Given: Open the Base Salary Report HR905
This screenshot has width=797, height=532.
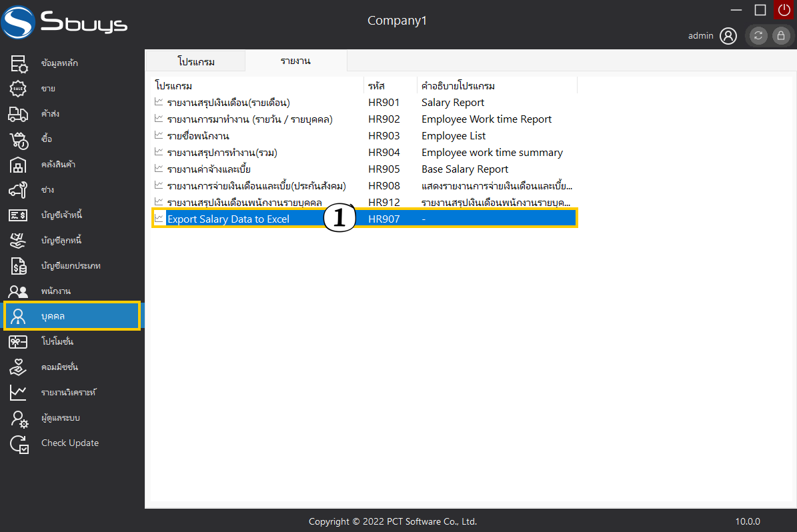Looking at the screenshot, I should click(209, 169).
